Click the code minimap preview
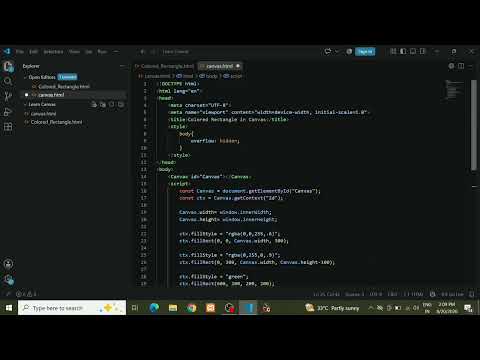 point(455,90)
